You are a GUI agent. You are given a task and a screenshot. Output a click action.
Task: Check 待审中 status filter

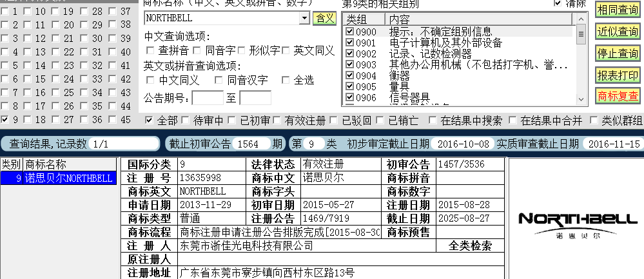click(186, 120)
